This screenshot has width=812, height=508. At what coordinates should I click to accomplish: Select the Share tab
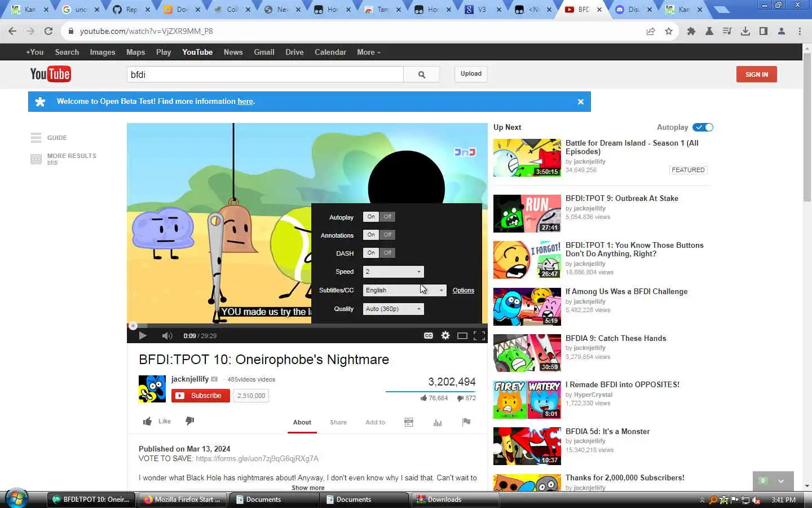click(x=338, y=422)
